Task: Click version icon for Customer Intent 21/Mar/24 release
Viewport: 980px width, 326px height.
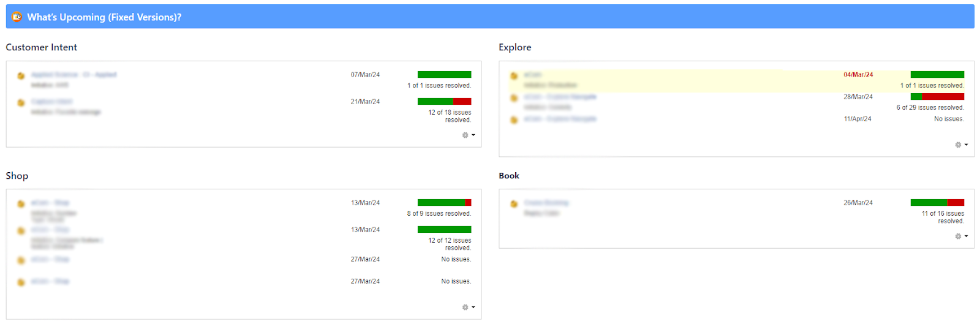Action: coord(21,102)
